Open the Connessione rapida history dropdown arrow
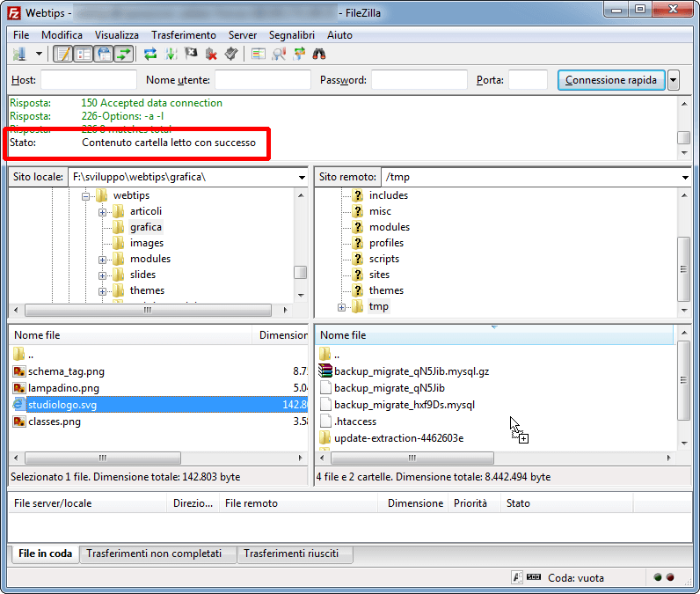 [674, 80]
